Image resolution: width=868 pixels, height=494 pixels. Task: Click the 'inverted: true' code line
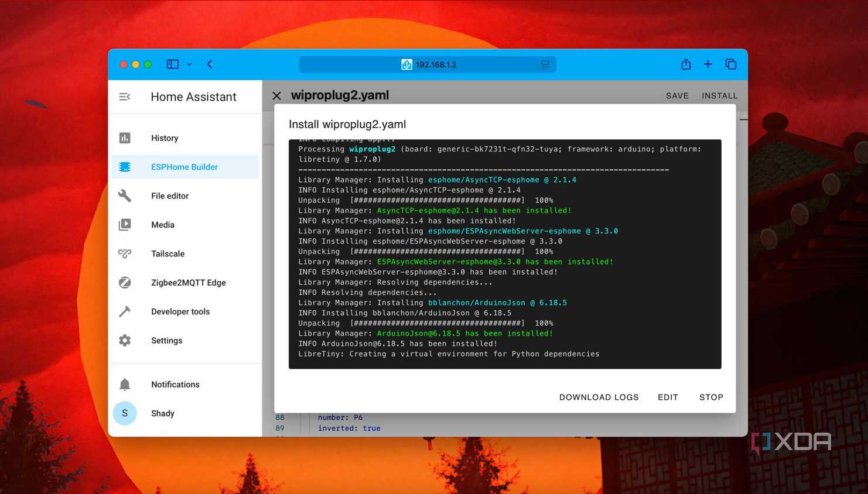349,428
